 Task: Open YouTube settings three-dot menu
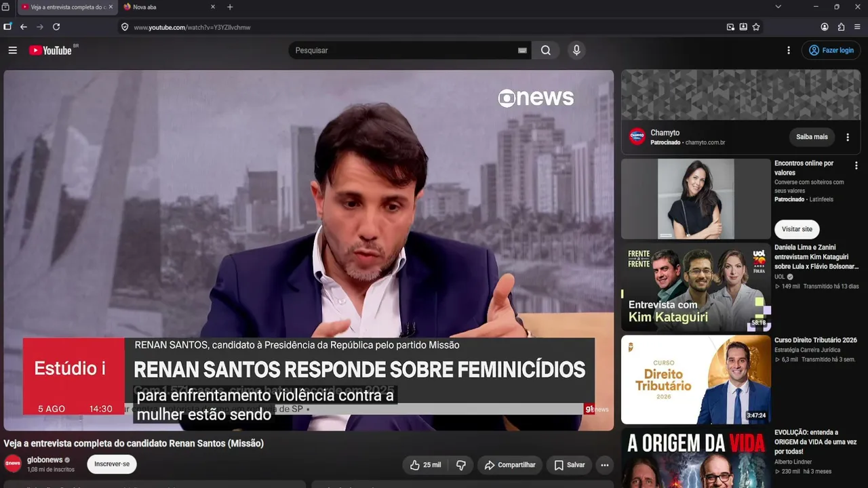tap(788, 50)
